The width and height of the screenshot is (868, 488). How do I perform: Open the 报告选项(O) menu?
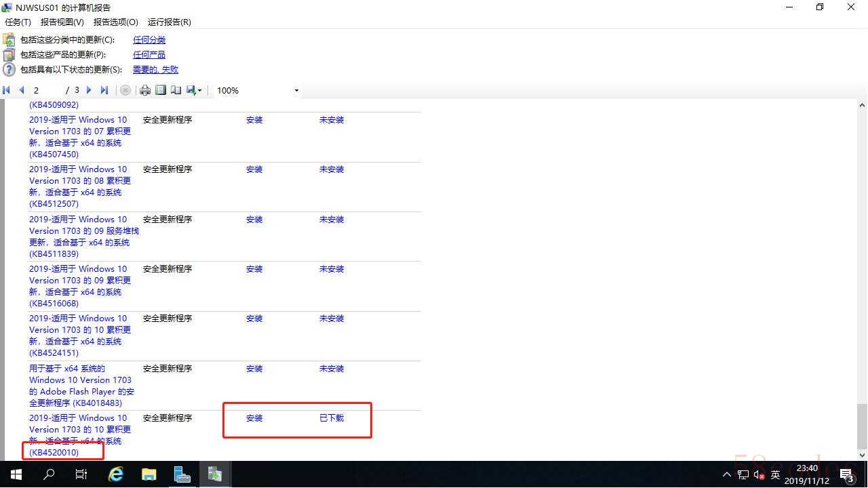click(115, 22)
